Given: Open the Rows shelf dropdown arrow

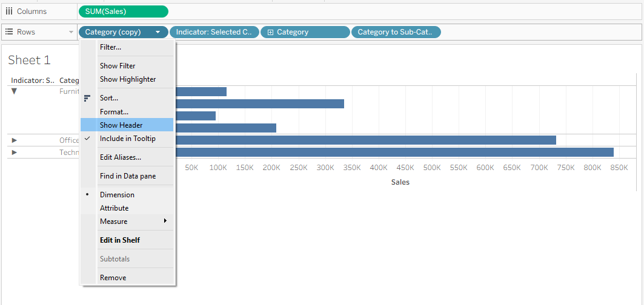Looking at the screenshot, I should point(71,32).
